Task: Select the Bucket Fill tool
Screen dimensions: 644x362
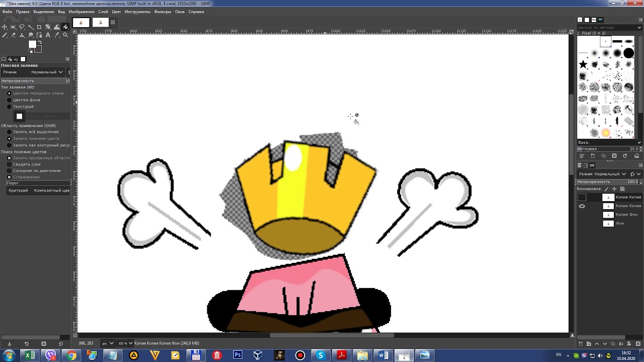Action: (65, 27)
